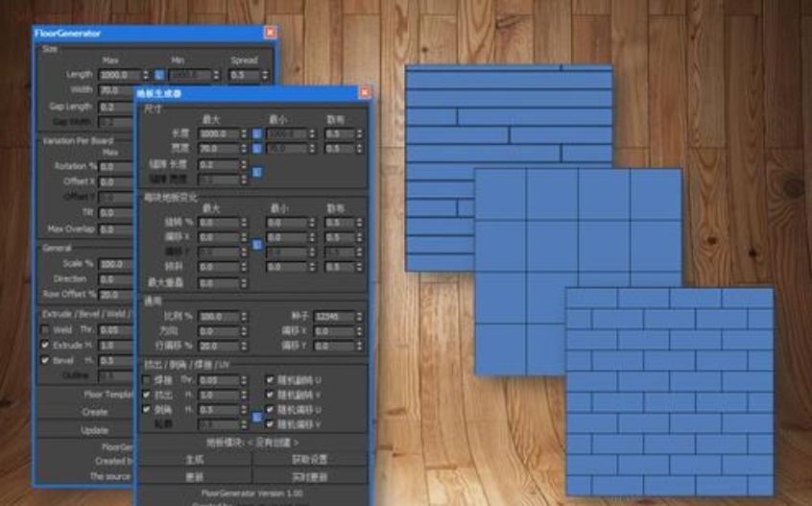Select the brick-style floor pattern preview
Viewport: 812px width, 506px height.
(670, 391)
